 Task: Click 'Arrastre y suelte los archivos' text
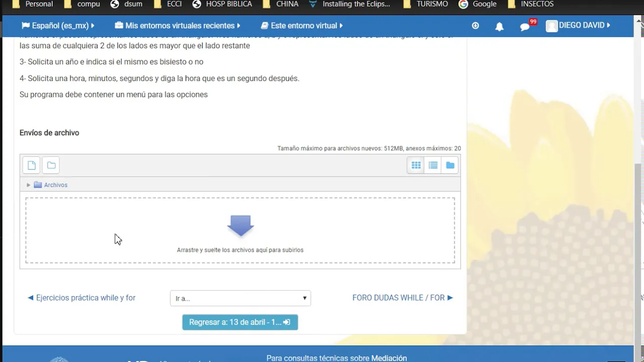[x=240, y=250]
